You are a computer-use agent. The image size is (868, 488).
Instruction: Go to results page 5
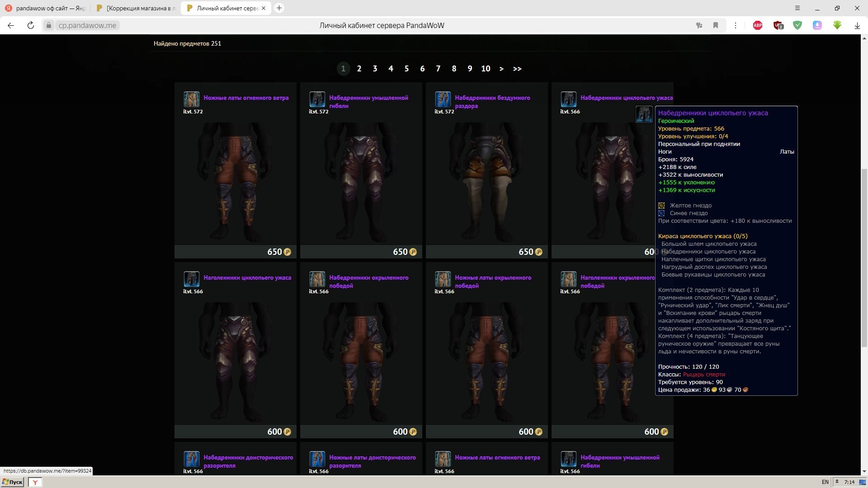(406, 69)
